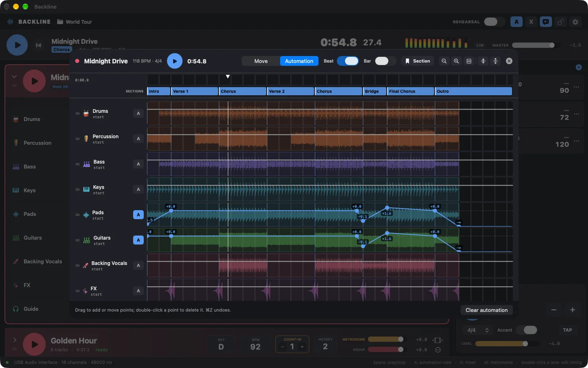Click the A automation view button in top bar
The image size is (588, 368).
tap(517, 22)
